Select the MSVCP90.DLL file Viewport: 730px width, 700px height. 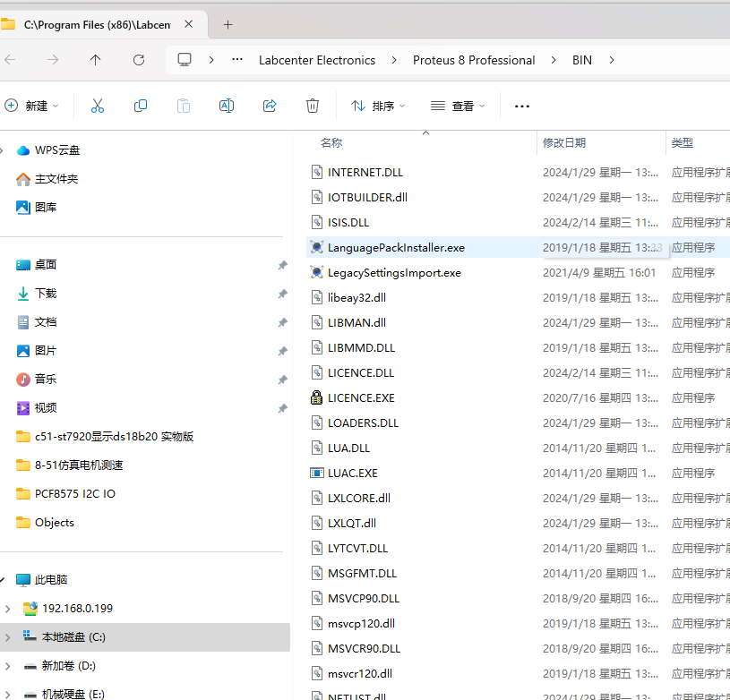point(364,599)
